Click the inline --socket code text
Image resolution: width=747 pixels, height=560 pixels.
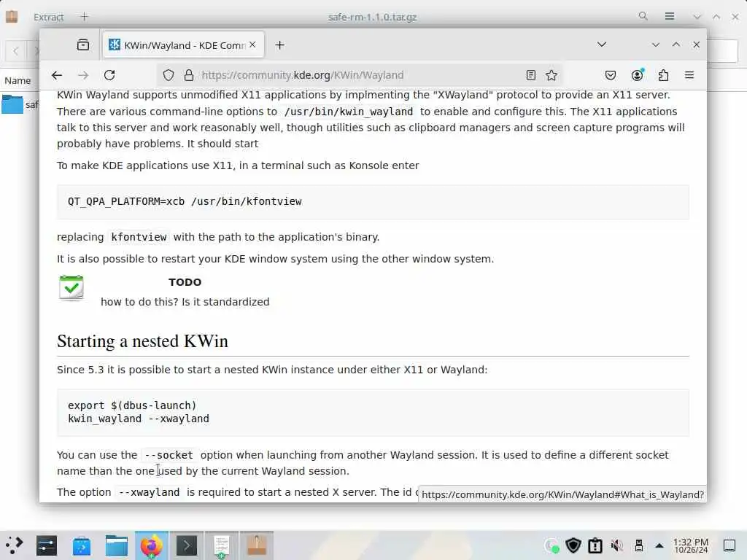[x=169, y=455]
